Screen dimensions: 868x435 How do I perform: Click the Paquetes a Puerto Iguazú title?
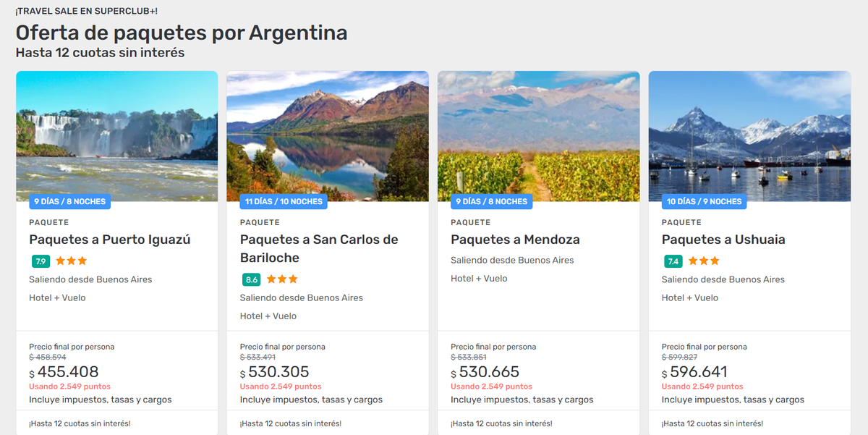tap(110, 240)
